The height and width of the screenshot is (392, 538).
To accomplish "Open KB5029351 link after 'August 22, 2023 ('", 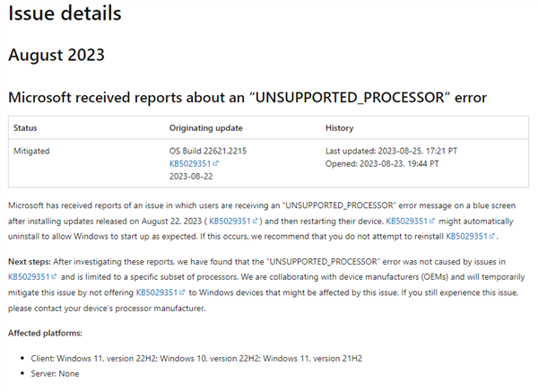I will tap(230, 221).
